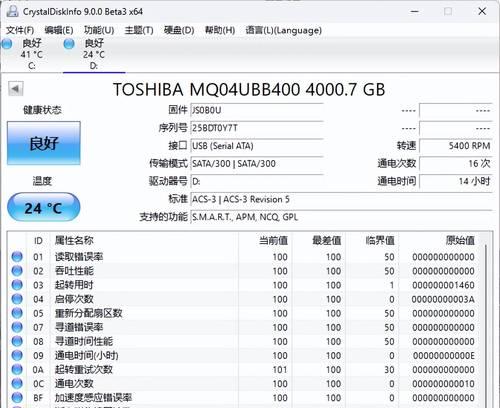
Task: Click the status dot for attribute 07
Action: click(17, 327)
